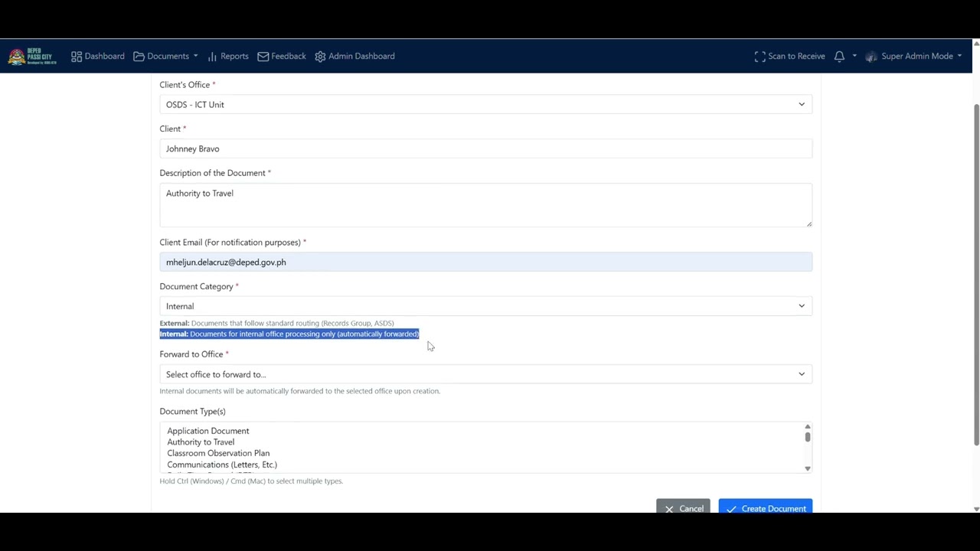The width and height of the screenshot is (980, 551).
Task: Open the Document Category dropdown
Action: [485, 306]
